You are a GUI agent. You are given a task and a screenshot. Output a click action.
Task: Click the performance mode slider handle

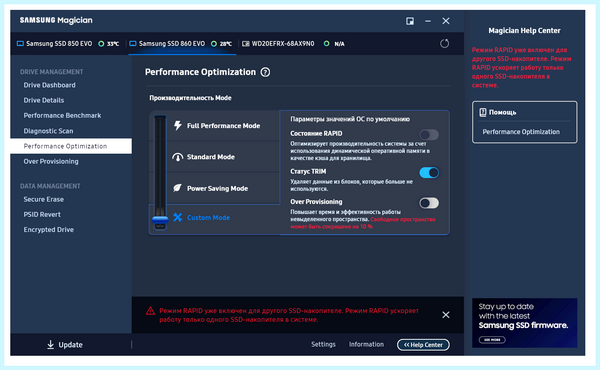[160, 219]
